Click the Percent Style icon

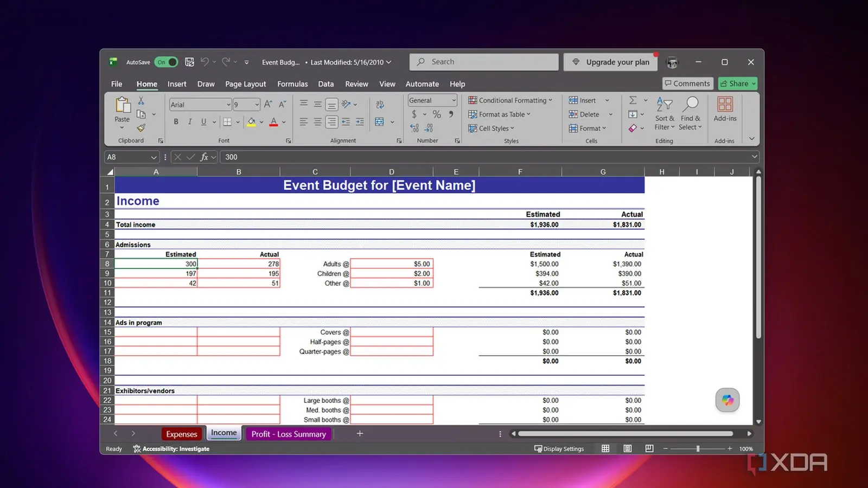point(437,114)
